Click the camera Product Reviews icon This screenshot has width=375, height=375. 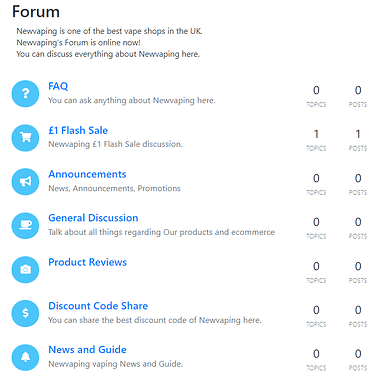(25, 270)
